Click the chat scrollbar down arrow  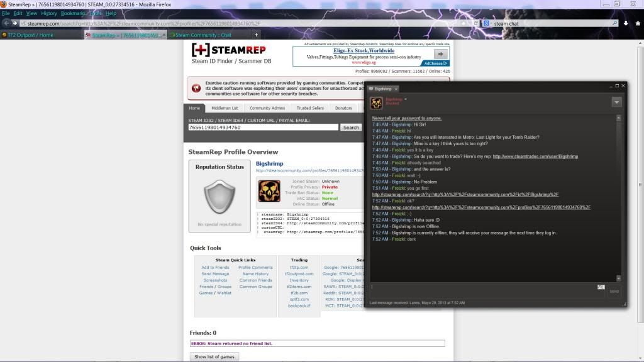pyautogui.click(x=619, y=278)
